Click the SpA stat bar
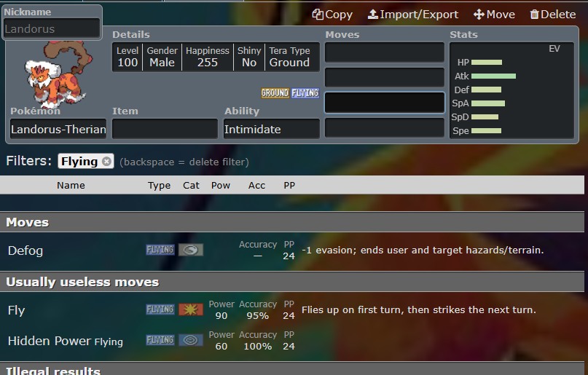The image size is (588, 375). [x=488, y=103]
